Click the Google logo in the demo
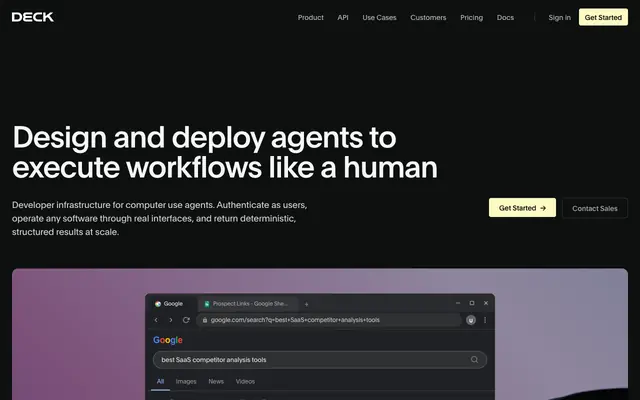 [168, 340]
